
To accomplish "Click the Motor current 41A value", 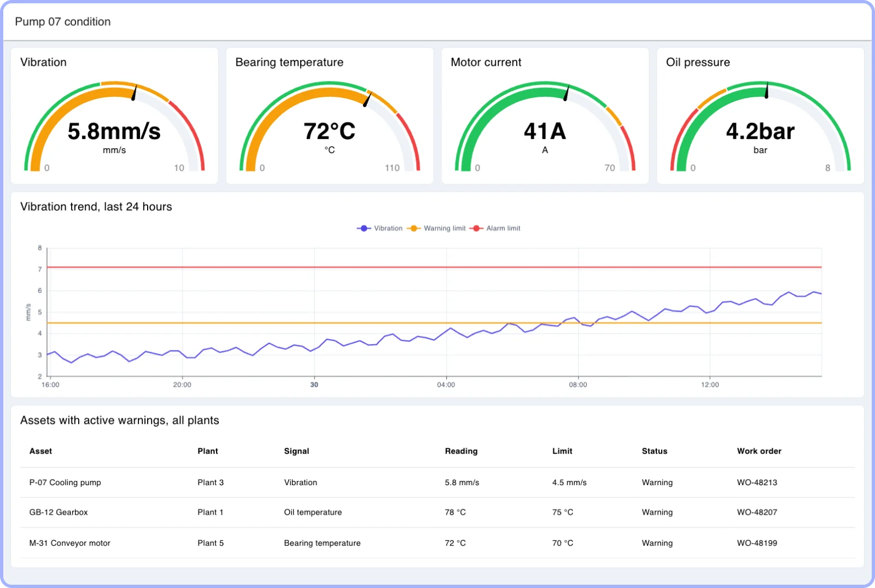I will coord(545,131).
